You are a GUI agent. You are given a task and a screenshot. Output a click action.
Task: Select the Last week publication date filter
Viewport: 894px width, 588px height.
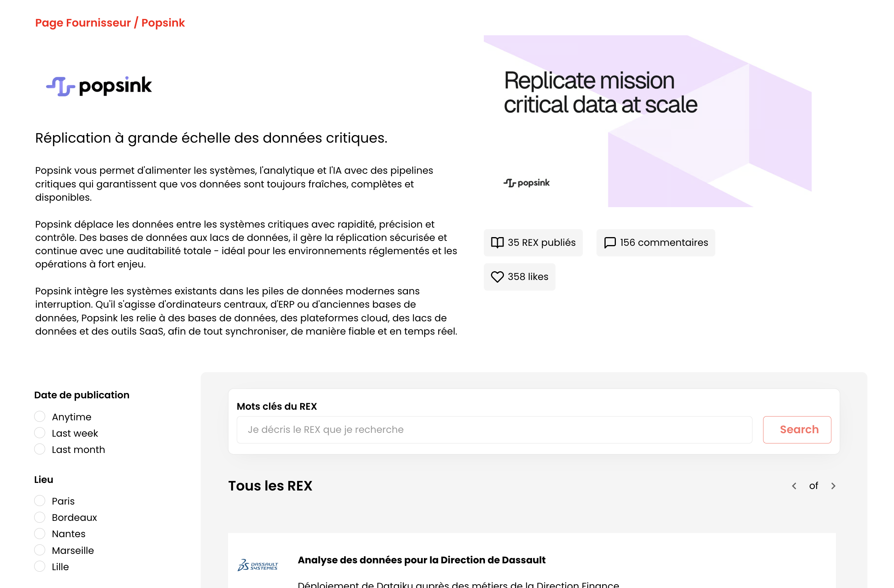pos(40,432)
